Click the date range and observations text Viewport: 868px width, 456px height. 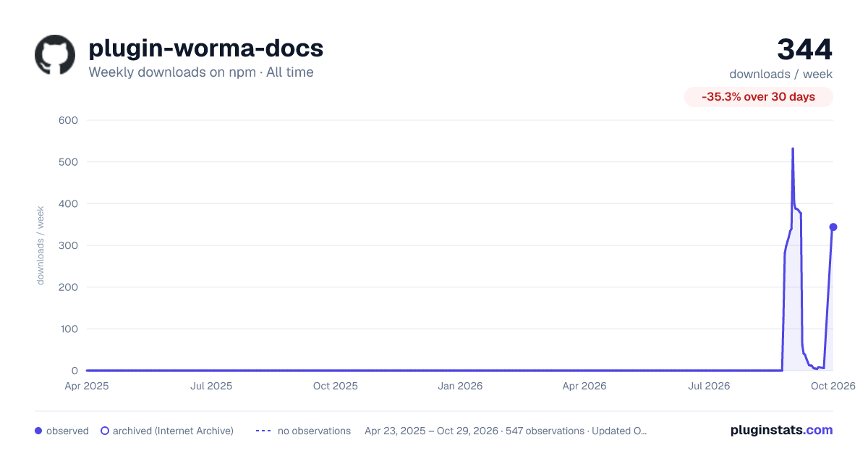[x=506, y=431]
